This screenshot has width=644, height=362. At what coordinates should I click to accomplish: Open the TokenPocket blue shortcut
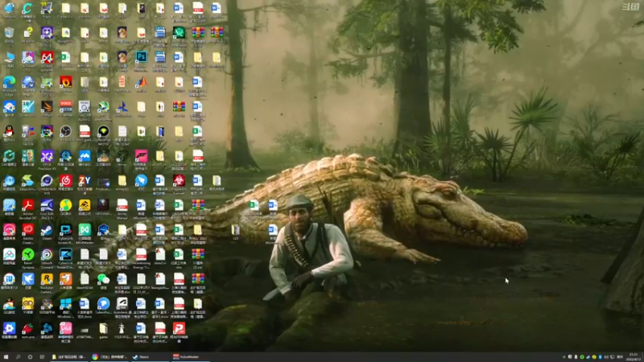pos(104,306)
